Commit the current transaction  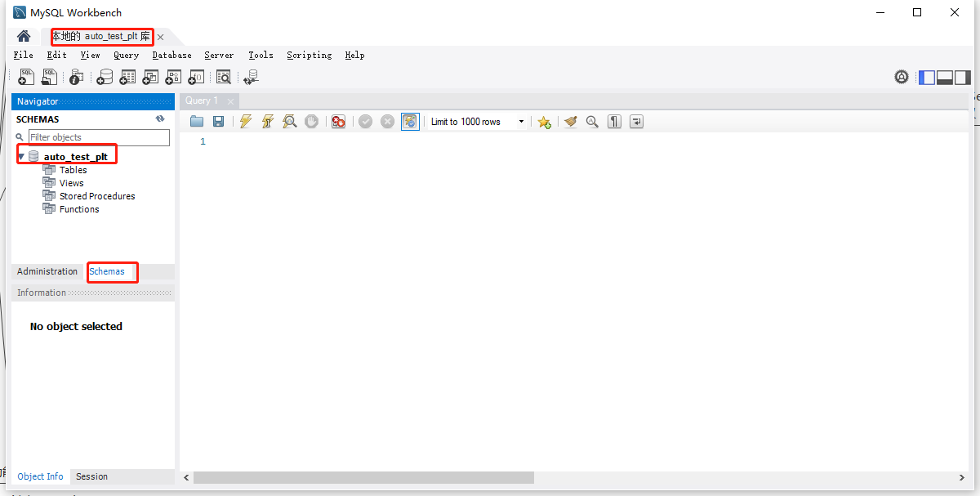tap(365, 122)
